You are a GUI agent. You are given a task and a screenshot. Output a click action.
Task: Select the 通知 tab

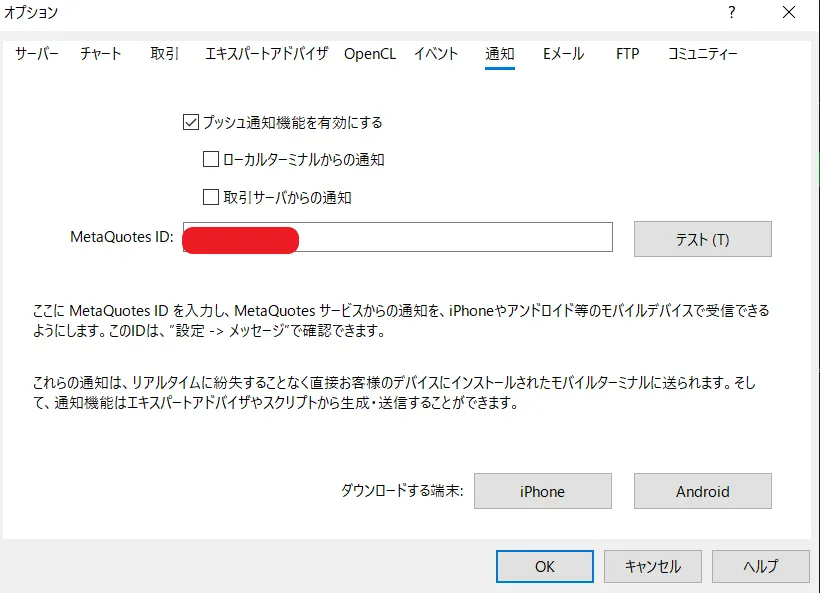(x=498, y=55)
